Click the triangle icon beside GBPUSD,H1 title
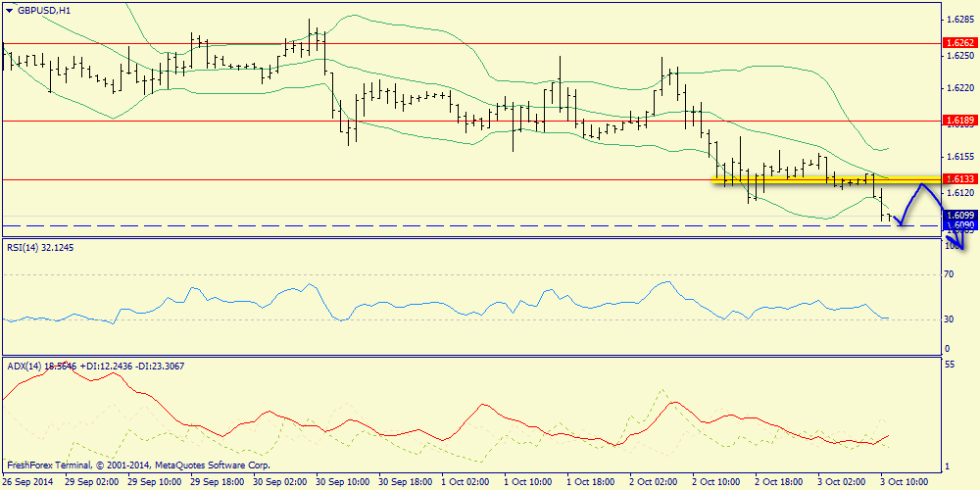 pos(8,10)
